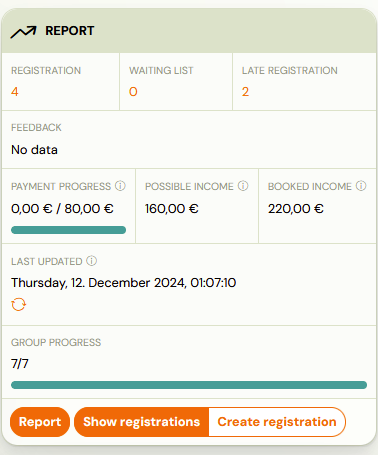Click the trend arrow icon beside REPORT

[x=23, y=32]
